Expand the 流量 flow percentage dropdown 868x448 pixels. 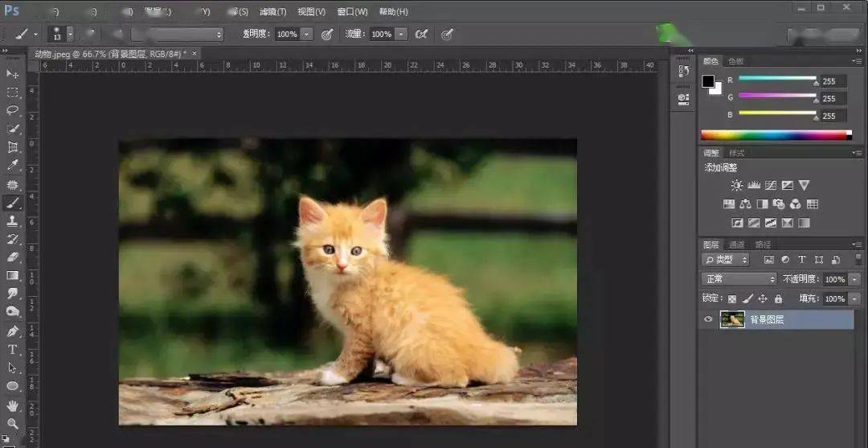click(401, 35)
